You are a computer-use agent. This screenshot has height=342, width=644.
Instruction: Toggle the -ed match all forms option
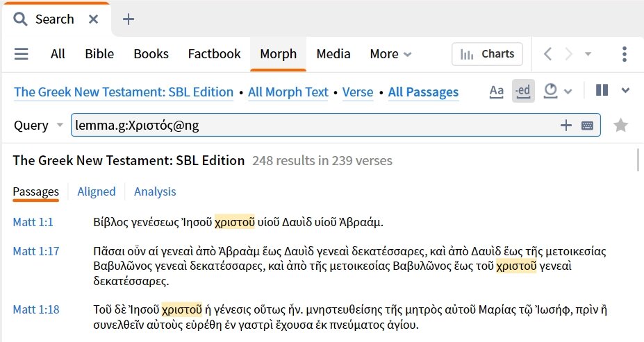(523, 91)
